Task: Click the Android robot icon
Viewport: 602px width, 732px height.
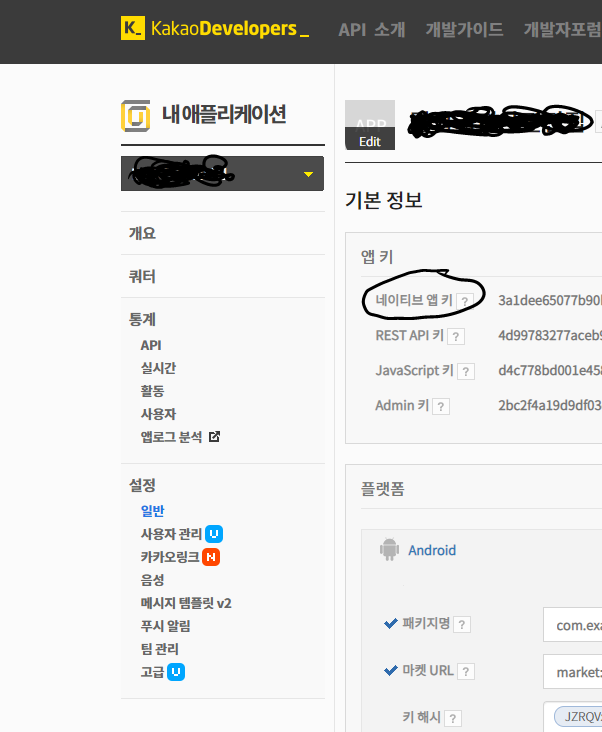Action: (x=389, y=549)
